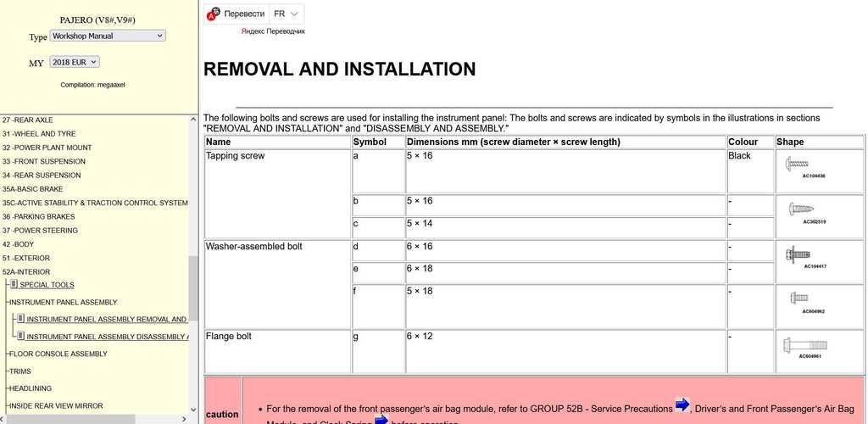The width and height of the screenshot is (868, 424).
Task: Click the "6 × 12" dimension cell
Action: tap(565, 351)
